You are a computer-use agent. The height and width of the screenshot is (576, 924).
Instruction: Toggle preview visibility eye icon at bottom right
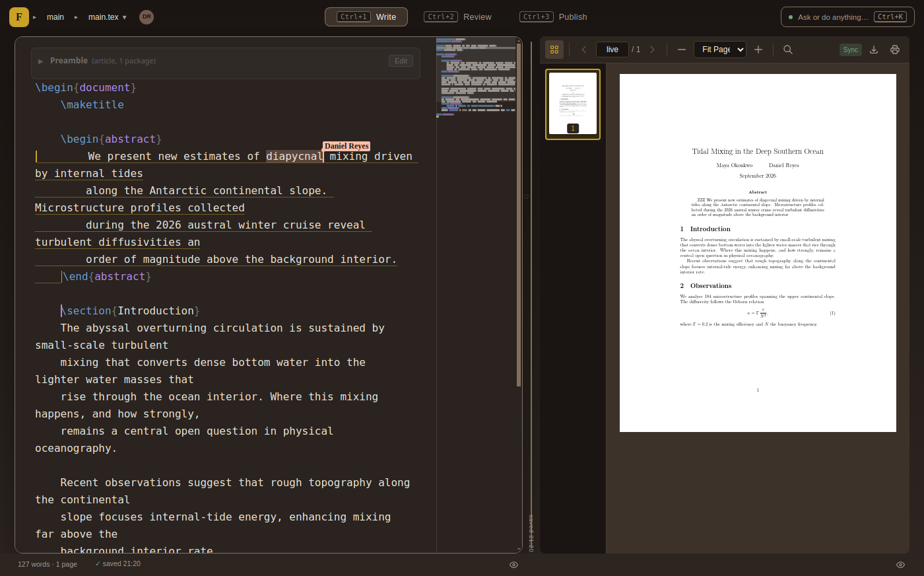click(900, 565)
